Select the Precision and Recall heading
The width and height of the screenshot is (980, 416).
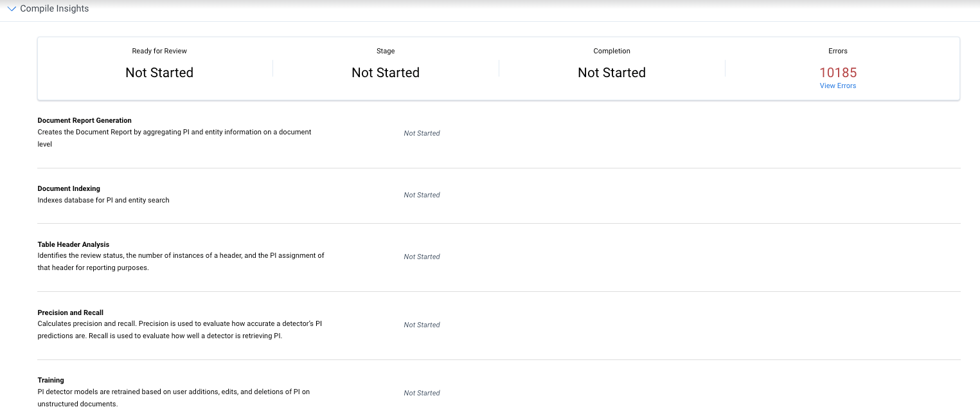pyautogui.click(x=70, y=312)
